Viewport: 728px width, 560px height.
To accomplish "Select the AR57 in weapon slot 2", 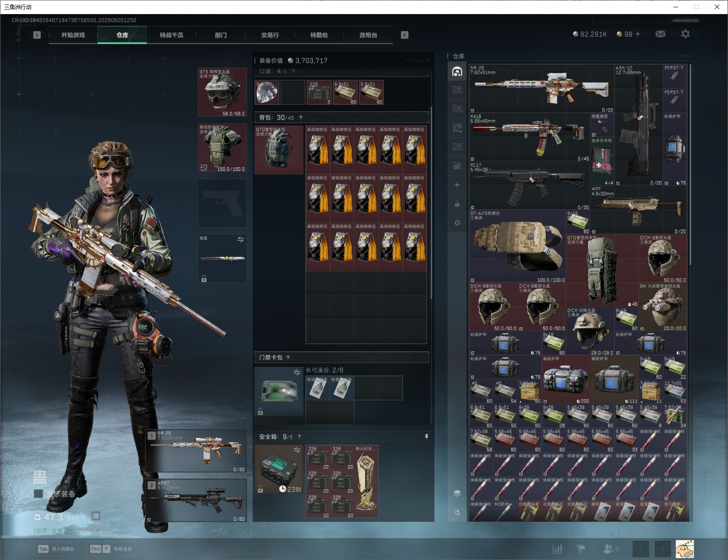I will [x=196, y=500].
